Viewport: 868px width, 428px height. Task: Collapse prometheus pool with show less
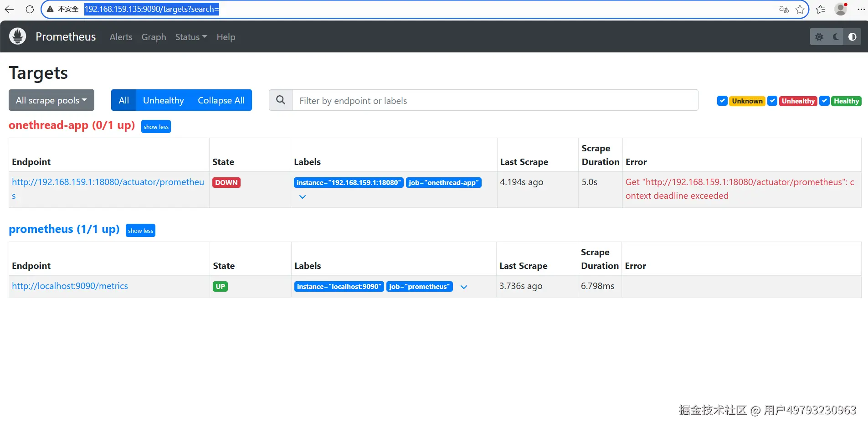pos(140,231)
